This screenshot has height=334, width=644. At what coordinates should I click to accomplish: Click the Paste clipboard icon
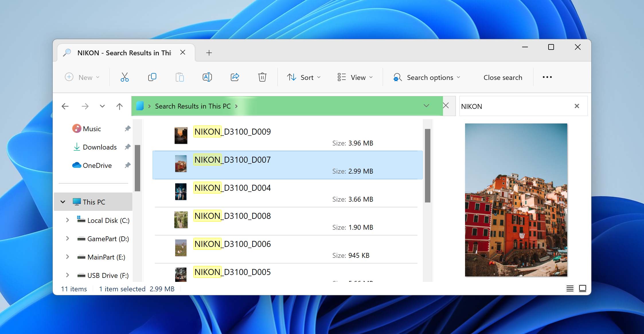pos(179,77)
